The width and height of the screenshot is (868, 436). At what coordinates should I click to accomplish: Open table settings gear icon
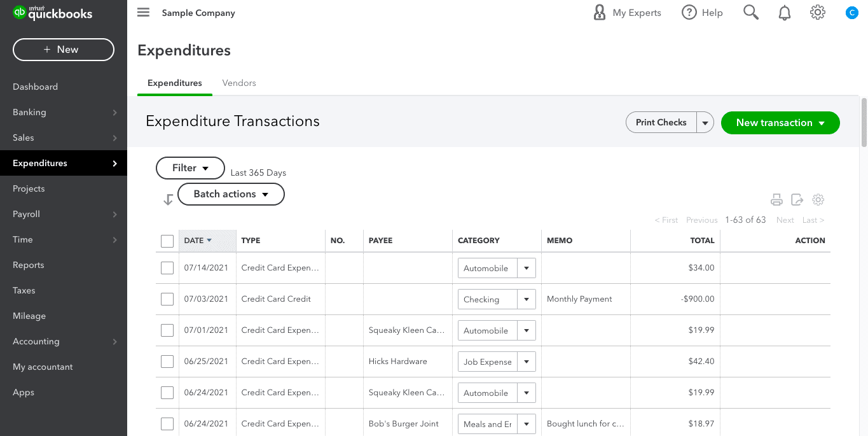coord(818,200)
